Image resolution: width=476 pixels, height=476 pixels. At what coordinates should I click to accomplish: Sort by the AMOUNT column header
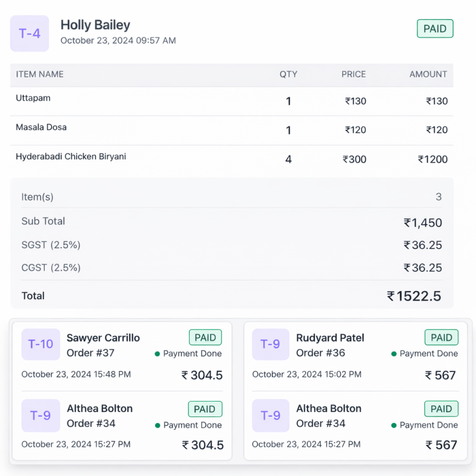(x=428, y=74)
